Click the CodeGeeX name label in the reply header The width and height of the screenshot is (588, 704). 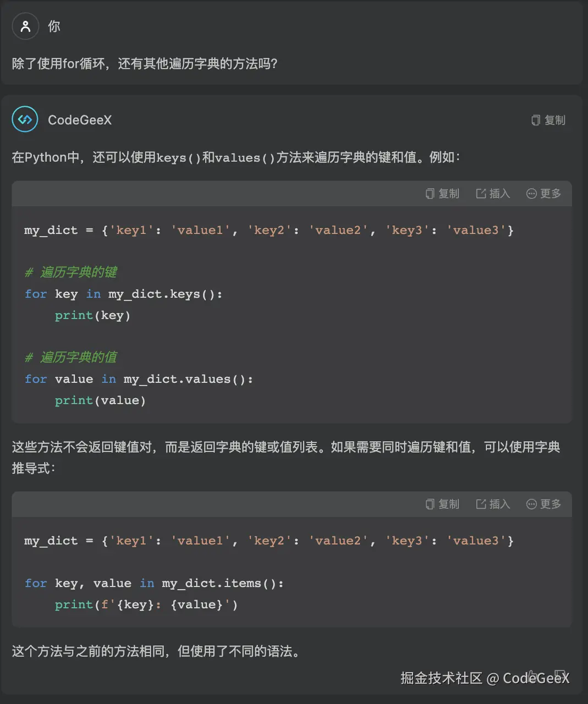(80, 120)
